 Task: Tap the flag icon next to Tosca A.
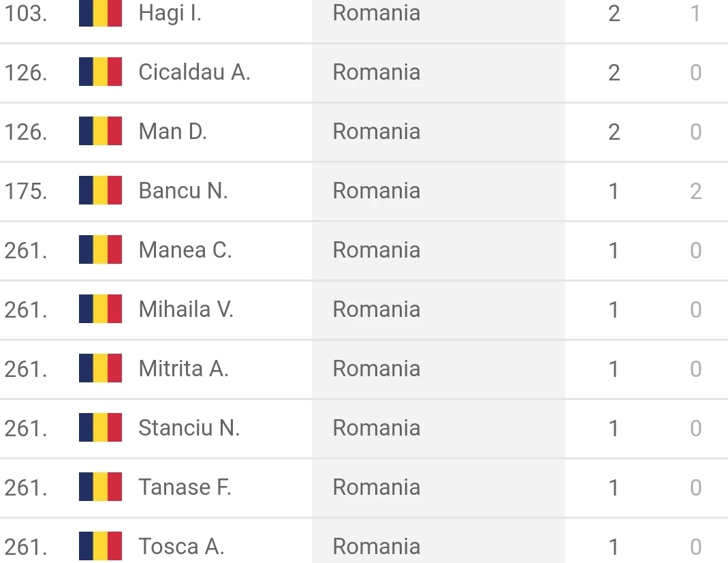[x=100, y=546]
